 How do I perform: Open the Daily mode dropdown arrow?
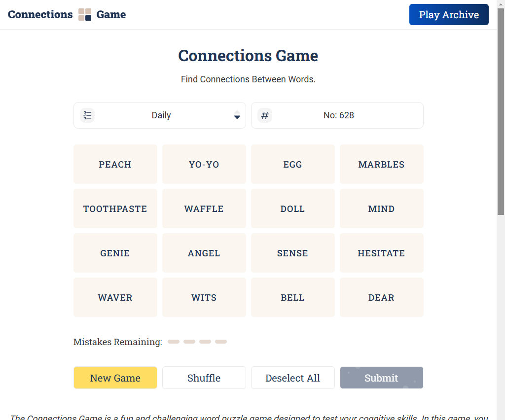tap(237, 115)
